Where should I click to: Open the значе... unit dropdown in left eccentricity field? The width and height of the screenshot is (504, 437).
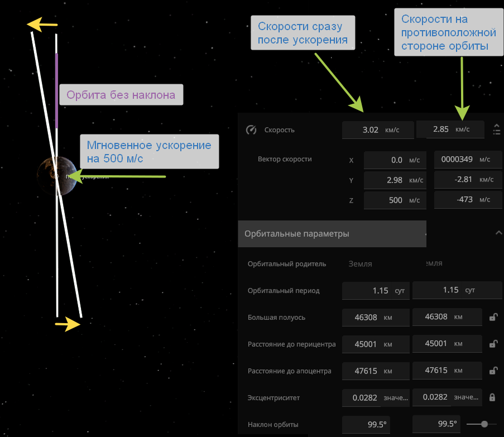395,398
